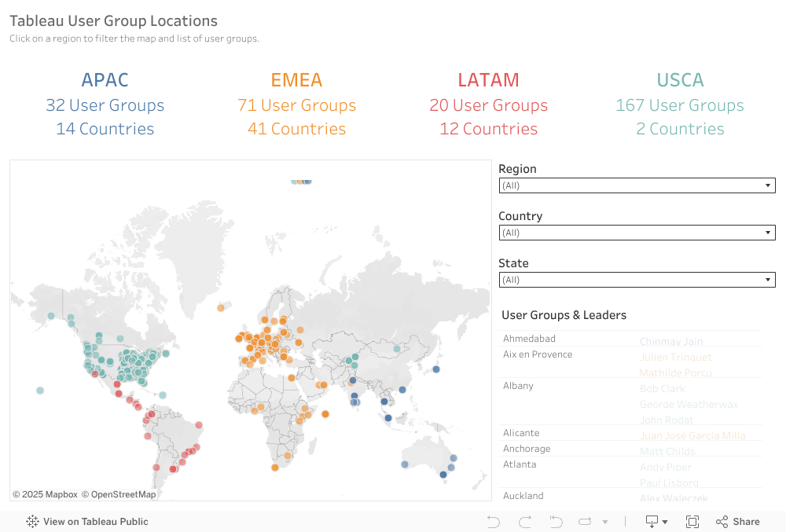Click the Share button
The height and width of the screenshot is (532, 786).
(737, 522)
